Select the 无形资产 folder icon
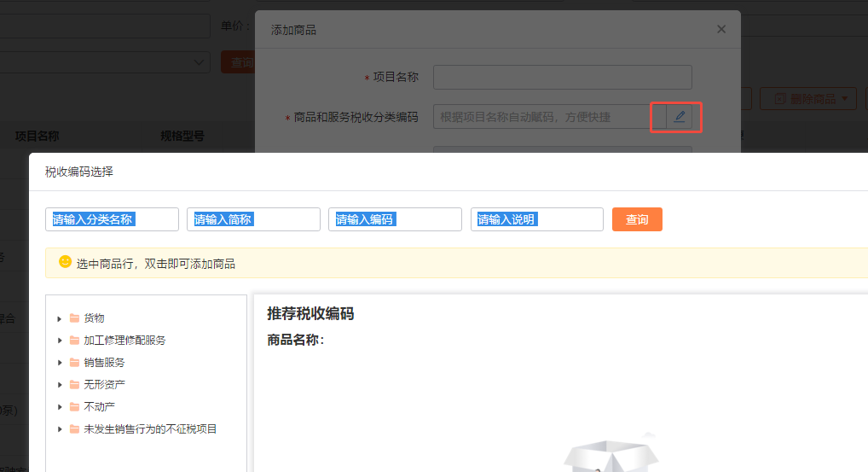The image size is (868, 472). coord(74,384)
